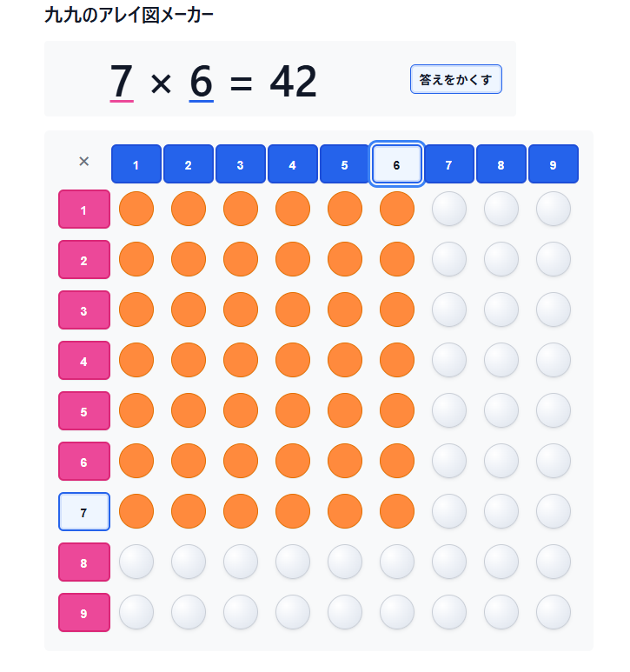630x672 pixels.
Task: Click the empty dot at row 9, column 9
Action: [554, 613]
